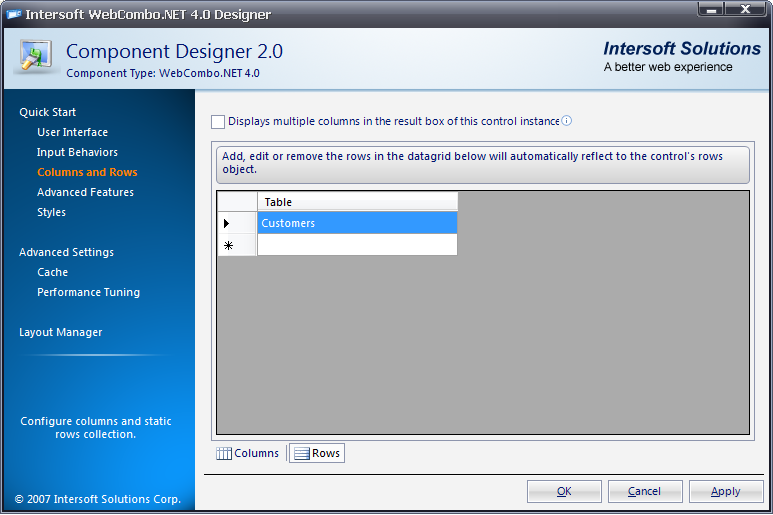Open the User Interface section

point(72,132)
